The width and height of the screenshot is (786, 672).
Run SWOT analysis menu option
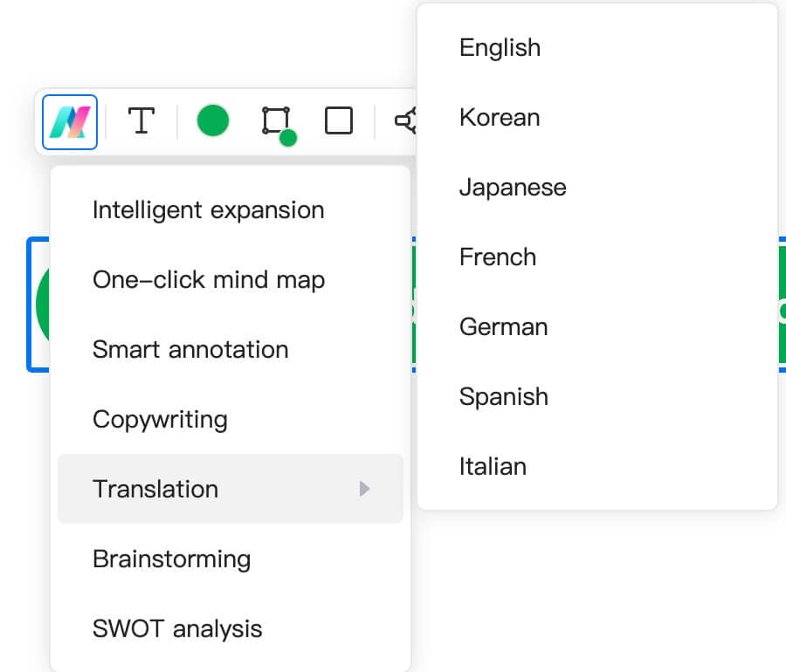pos(177,629)
